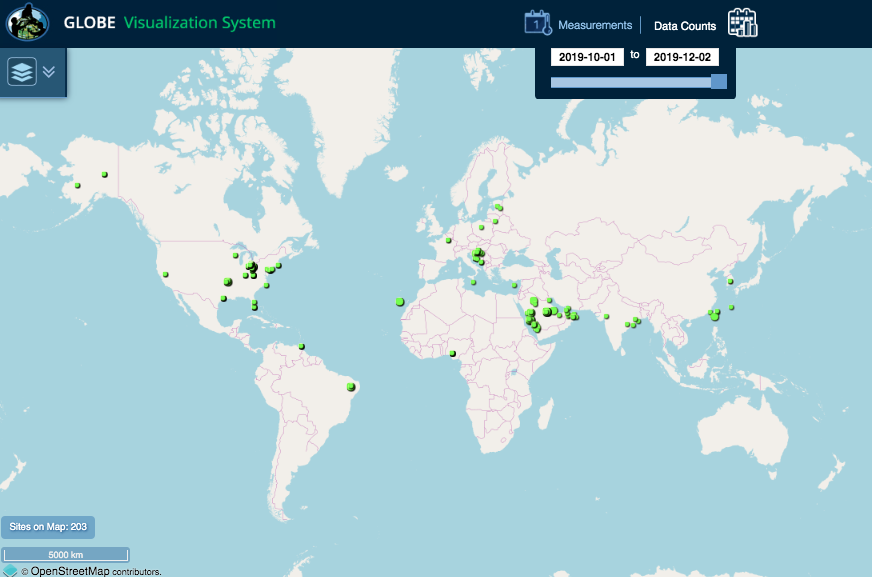
Task: Switch to the Measurements tab
Action: [595, 25]
